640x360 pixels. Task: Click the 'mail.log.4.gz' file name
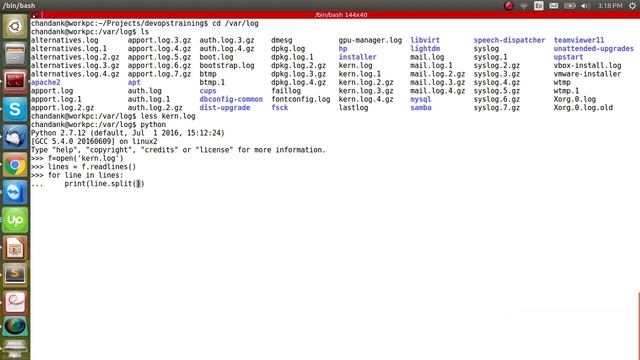click(x=438, y=91)
